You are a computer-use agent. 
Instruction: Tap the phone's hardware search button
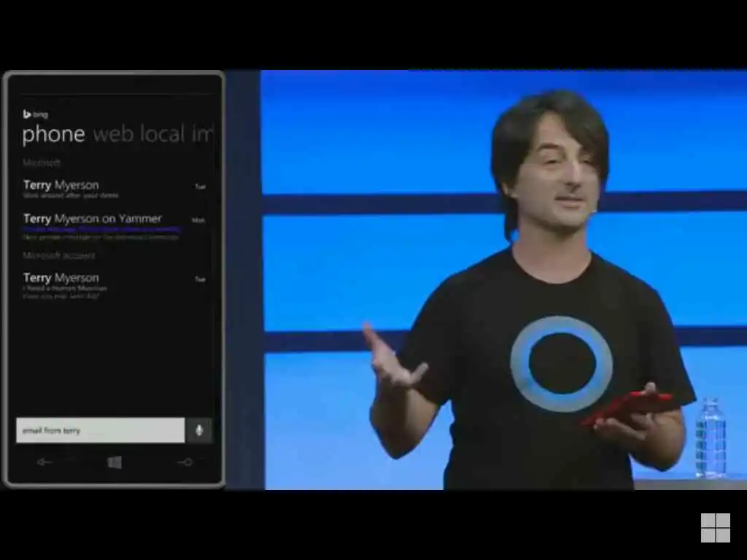click(x=185, y=462)
